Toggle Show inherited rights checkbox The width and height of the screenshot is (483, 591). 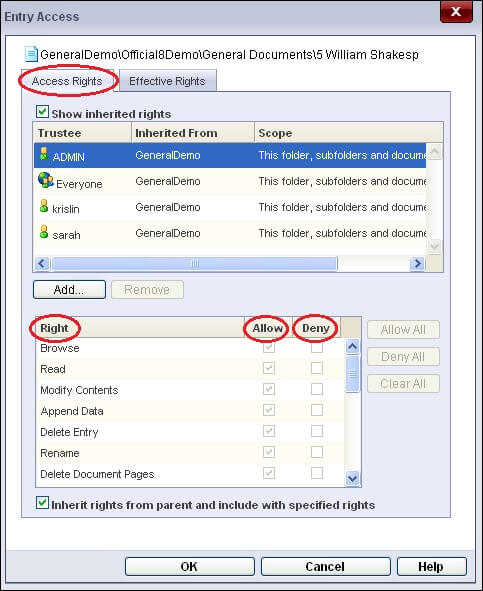(x=42, y=112)
